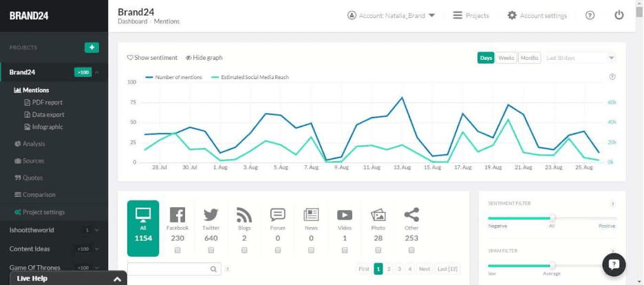Open the chat bubble support widget

tap(614, 265)
